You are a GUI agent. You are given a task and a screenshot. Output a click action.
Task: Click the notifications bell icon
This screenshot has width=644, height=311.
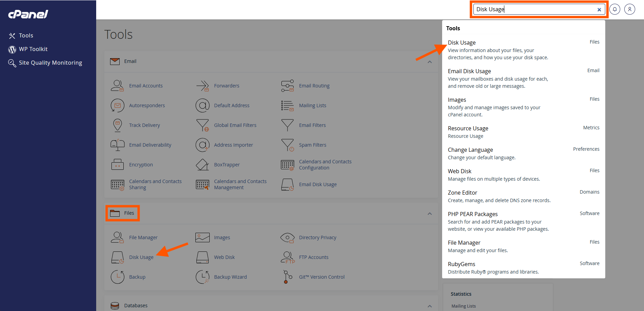(614, 9)
